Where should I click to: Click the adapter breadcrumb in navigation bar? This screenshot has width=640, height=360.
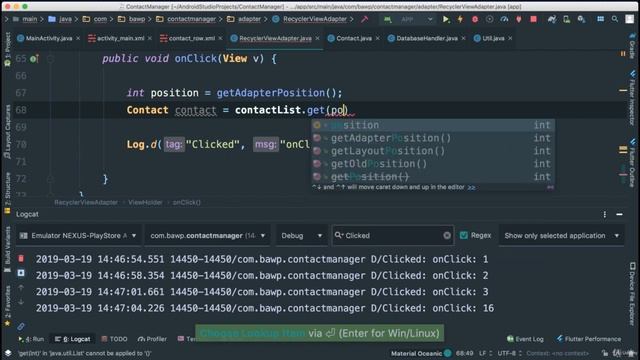[244, 19]
